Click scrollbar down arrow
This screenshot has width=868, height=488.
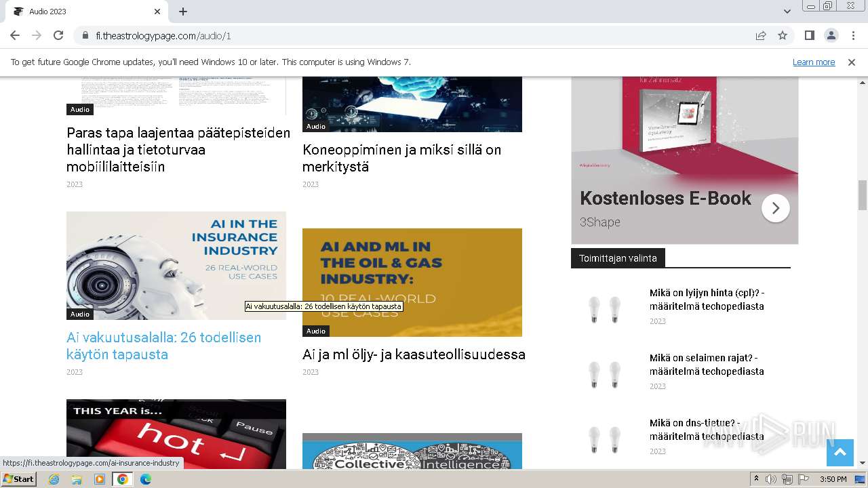click(862, 464)
